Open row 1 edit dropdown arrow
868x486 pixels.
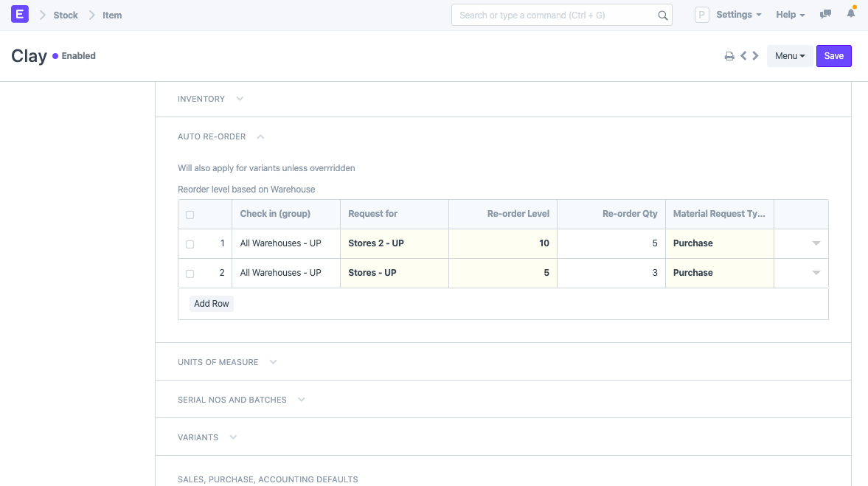click(816, 243)
